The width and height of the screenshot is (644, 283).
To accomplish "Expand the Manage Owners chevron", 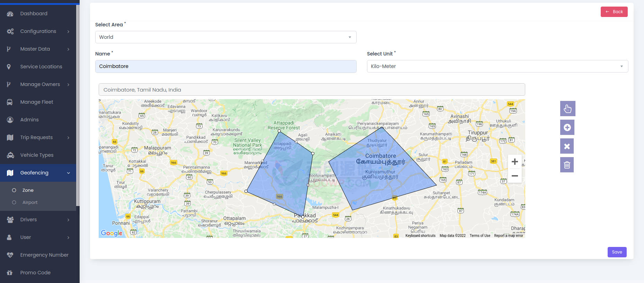I will pyautogui.click(x=68, y=85).
